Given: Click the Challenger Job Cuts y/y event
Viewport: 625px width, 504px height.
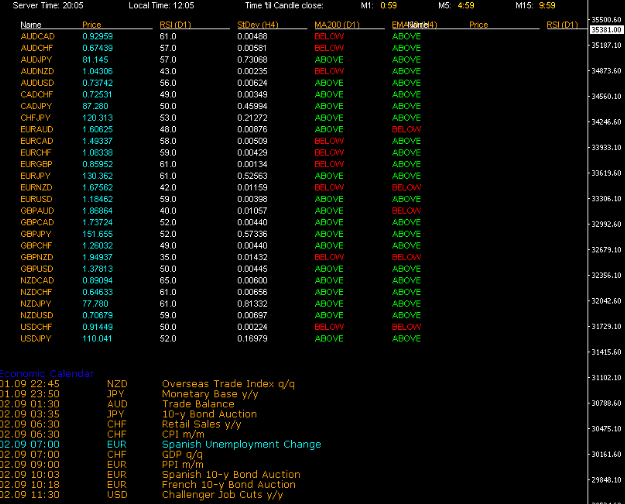Looking at the screenshot, I should click(222, 493).
